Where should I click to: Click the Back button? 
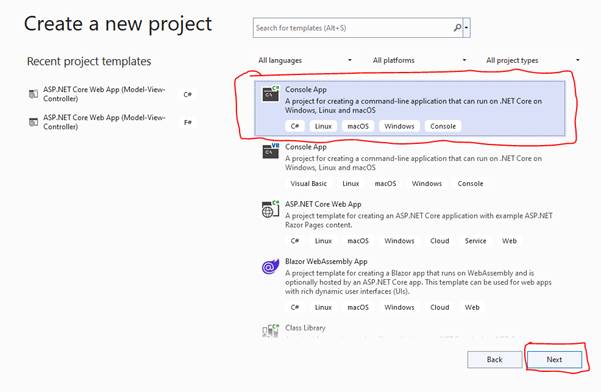point(494,359)
